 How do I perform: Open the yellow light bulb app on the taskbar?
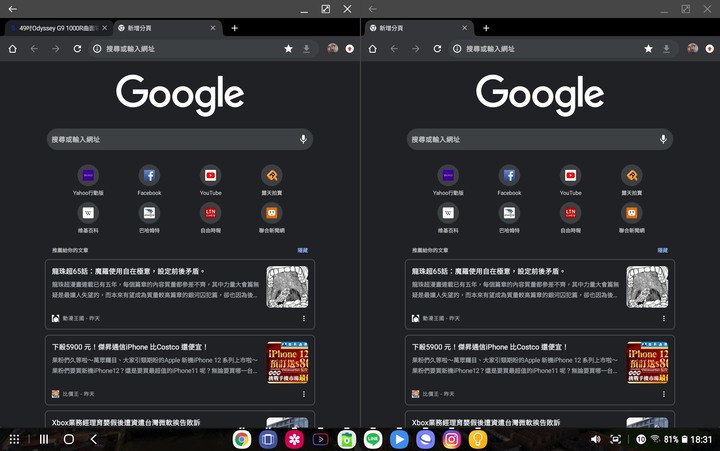478,440
